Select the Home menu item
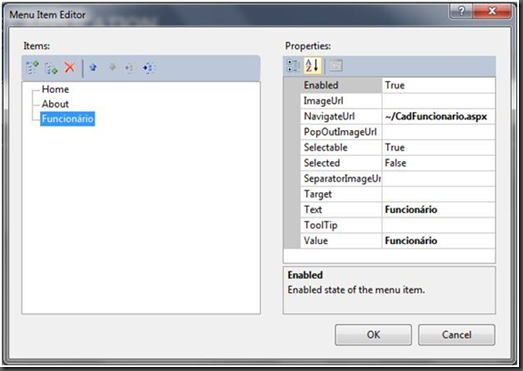Screen dimensions: 523x371 [55, 89]
